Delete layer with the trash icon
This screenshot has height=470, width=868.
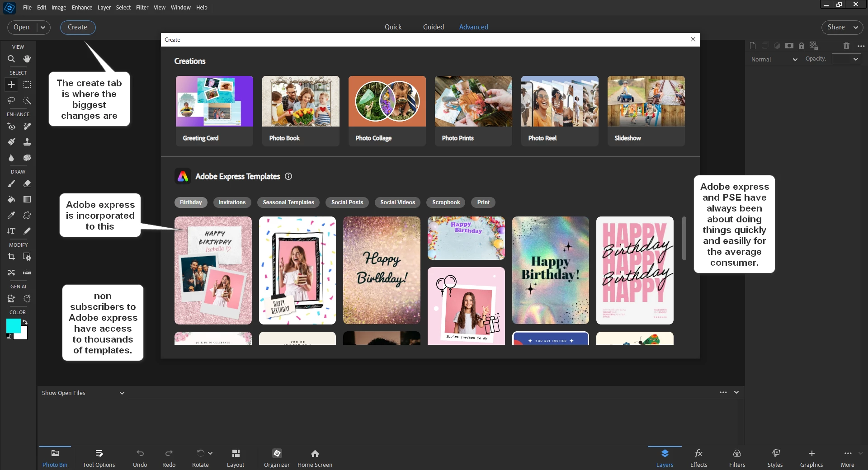[847, 46]
